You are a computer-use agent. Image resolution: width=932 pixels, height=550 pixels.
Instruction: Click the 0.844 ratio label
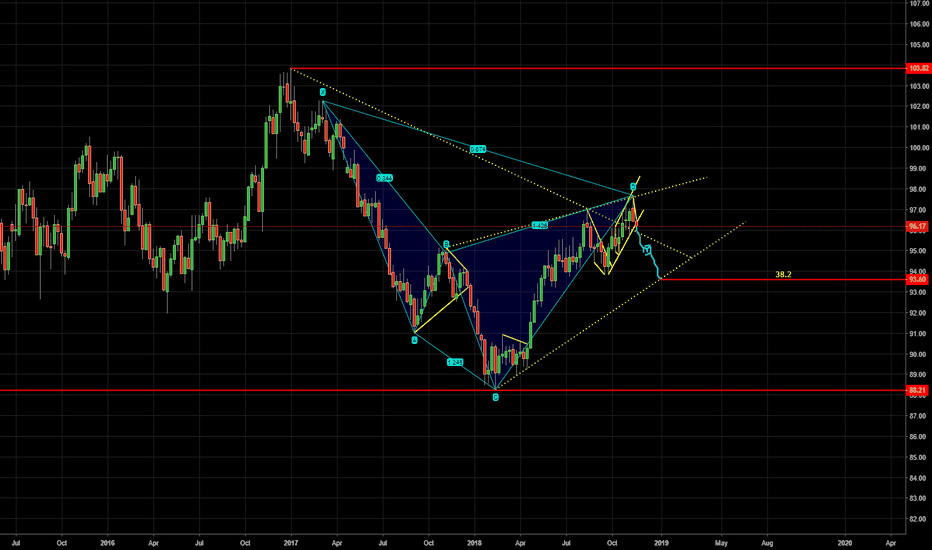tap(385, 178)
